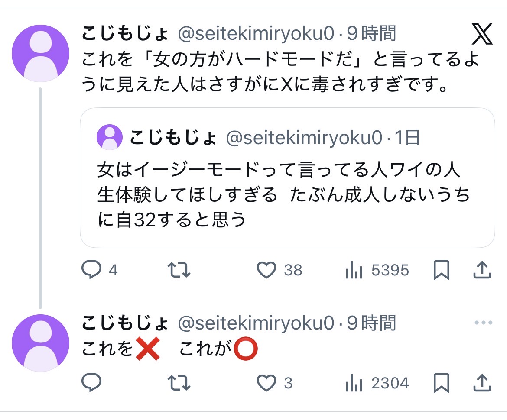
Task: Open the second post's profile avatar
Action: coord(40,343)
